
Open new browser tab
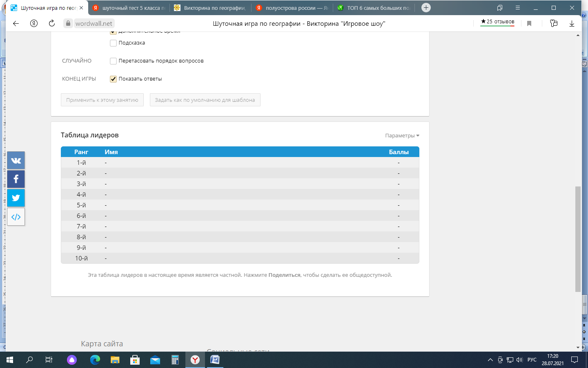(426, 7)
